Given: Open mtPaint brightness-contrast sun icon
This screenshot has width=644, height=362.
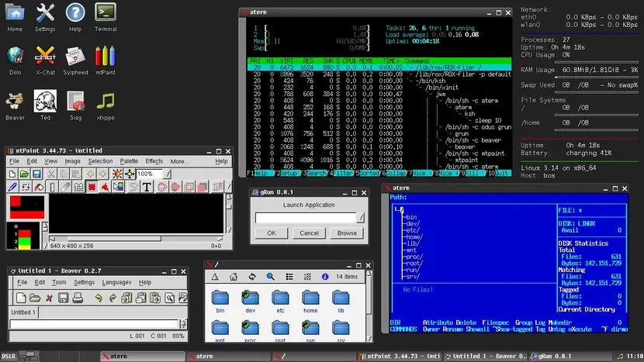Looking at the screenshot, I should click(117, 174).
